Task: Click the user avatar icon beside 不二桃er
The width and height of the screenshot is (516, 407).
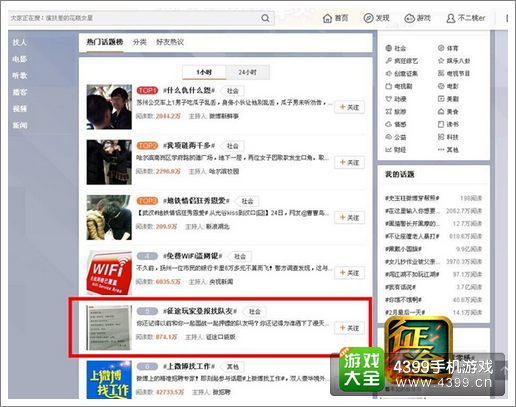Action: pos(450,18)
